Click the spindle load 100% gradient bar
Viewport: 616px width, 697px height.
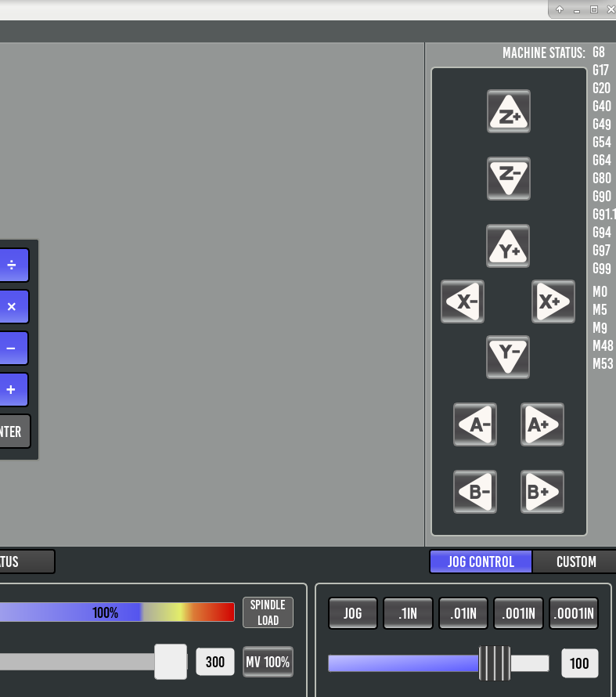(117, 612)
